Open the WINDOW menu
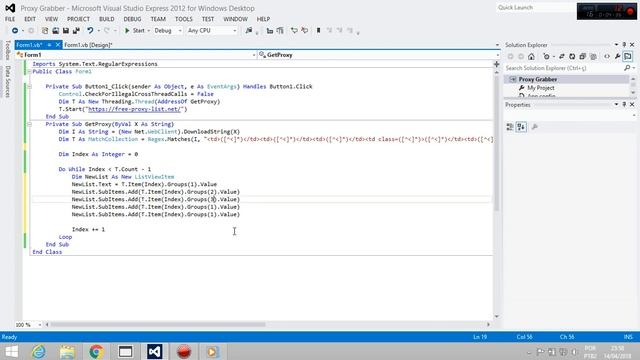 236,19
